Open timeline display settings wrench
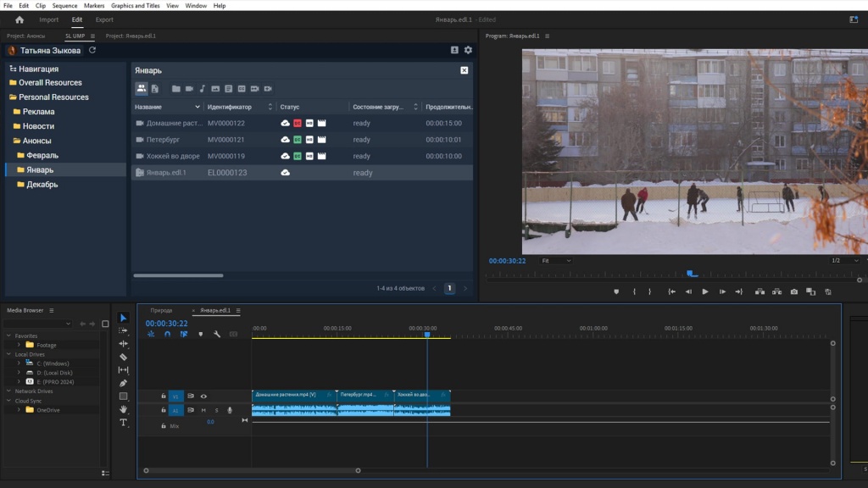The image size is (868, 488). click(217, 334)
